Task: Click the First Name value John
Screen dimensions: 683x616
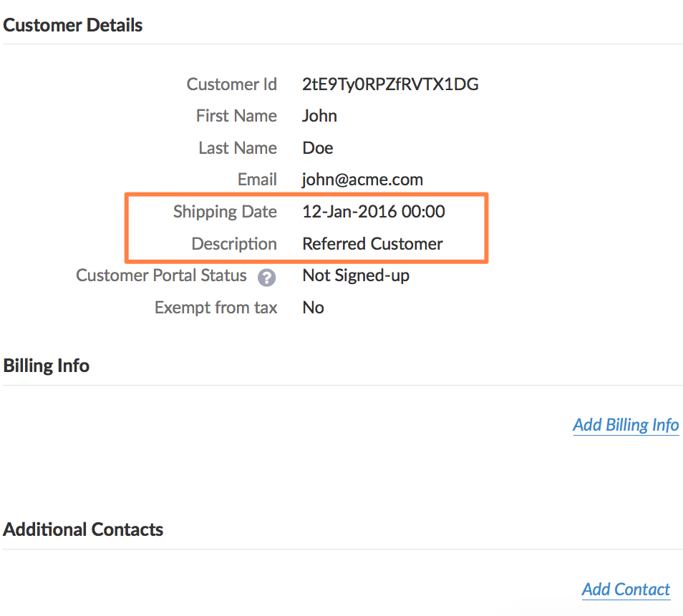Action: click(x=319, y=116)
